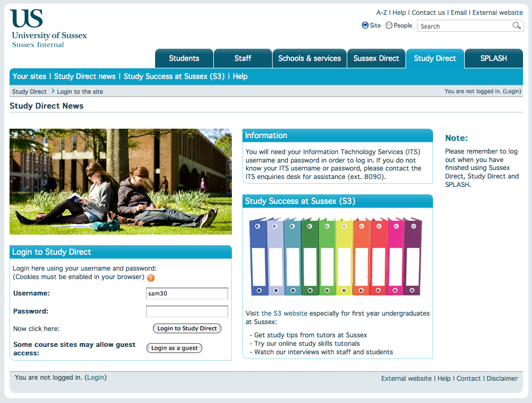Click the Login to Study Direct button

click(186, 328)
